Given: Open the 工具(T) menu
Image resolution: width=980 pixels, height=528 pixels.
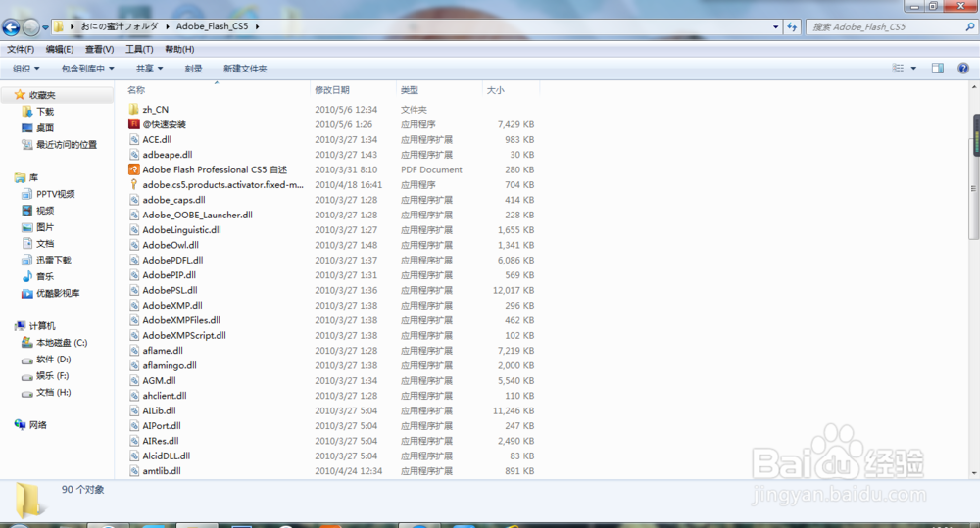Looking at the screenshot, I should click(x=139, y=49).
